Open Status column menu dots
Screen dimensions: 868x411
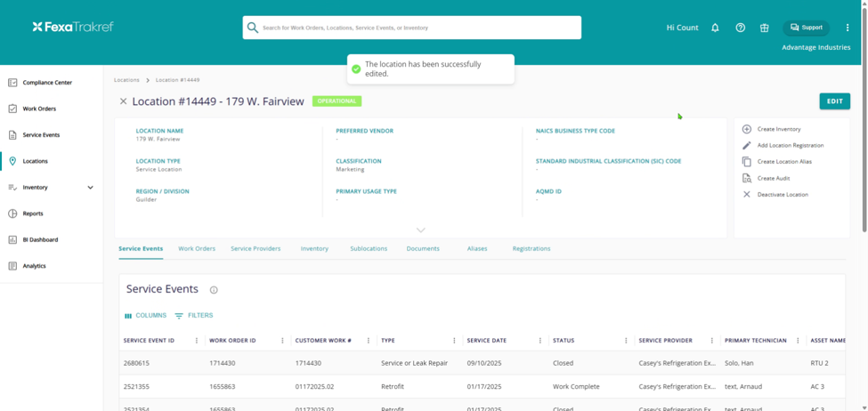click(x=626, y=341)
